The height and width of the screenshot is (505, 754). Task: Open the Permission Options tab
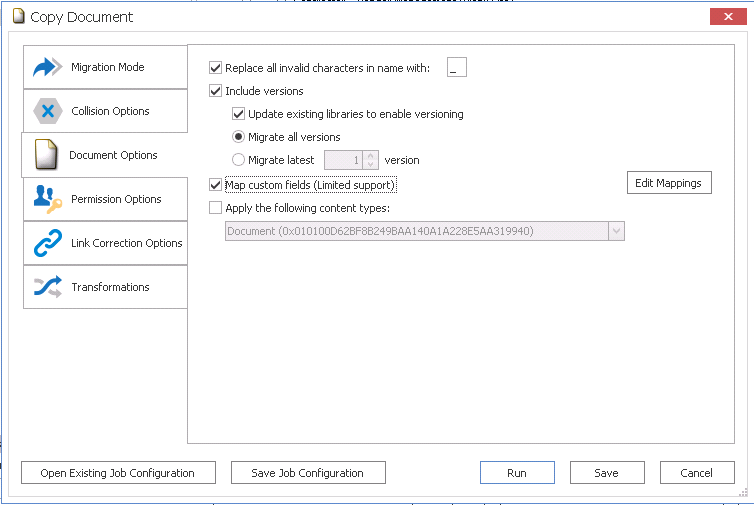(x=116, y=199)
